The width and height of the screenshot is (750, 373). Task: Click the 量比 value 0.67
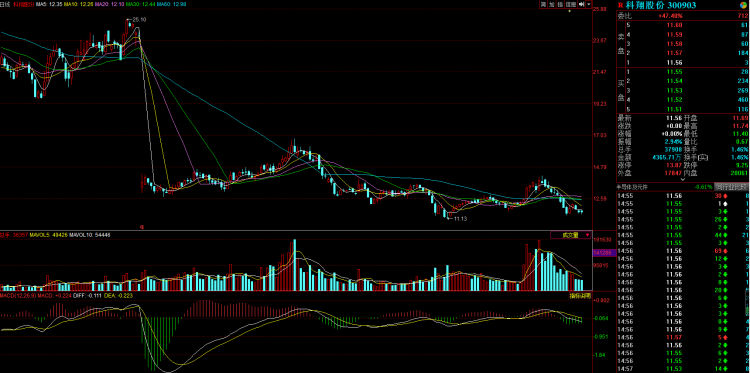[x=743, y=142]
